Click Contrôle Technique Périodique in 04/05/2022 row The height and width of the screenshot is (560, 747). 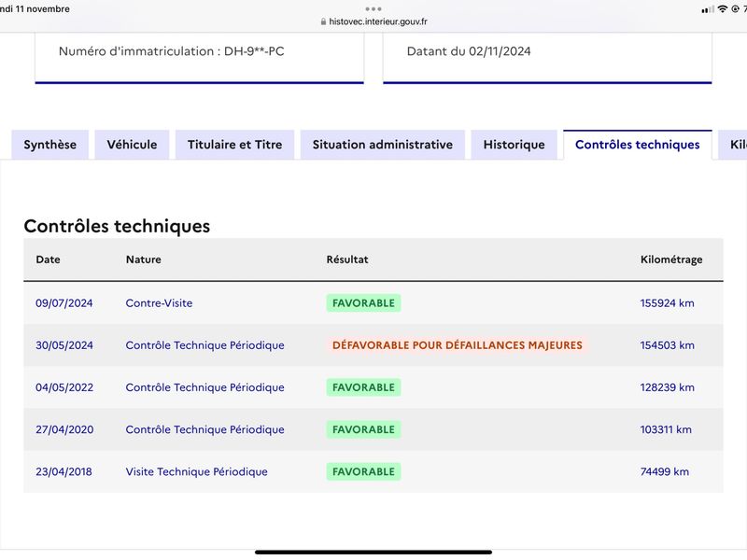(204, 387)
